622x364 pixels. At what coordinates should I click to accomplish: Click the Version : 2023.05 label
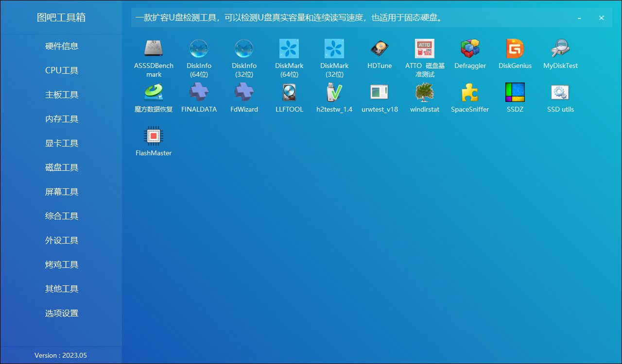click(x=61, y=355)
